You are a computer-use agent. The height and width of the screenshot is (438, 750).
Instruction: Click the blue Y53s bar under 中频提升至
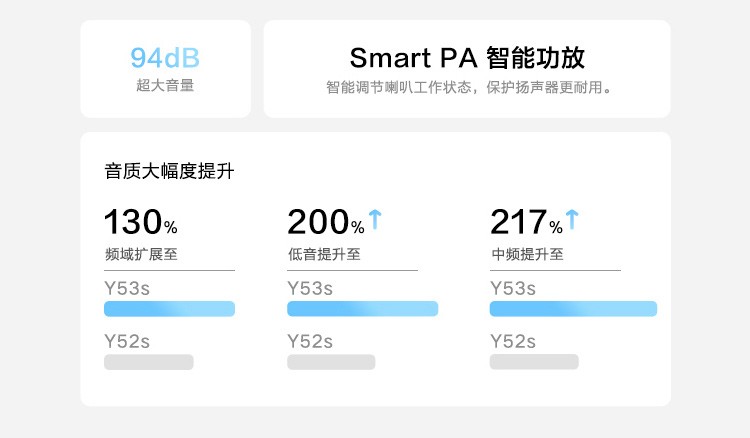pyautogui.click(x=573, y=309)
